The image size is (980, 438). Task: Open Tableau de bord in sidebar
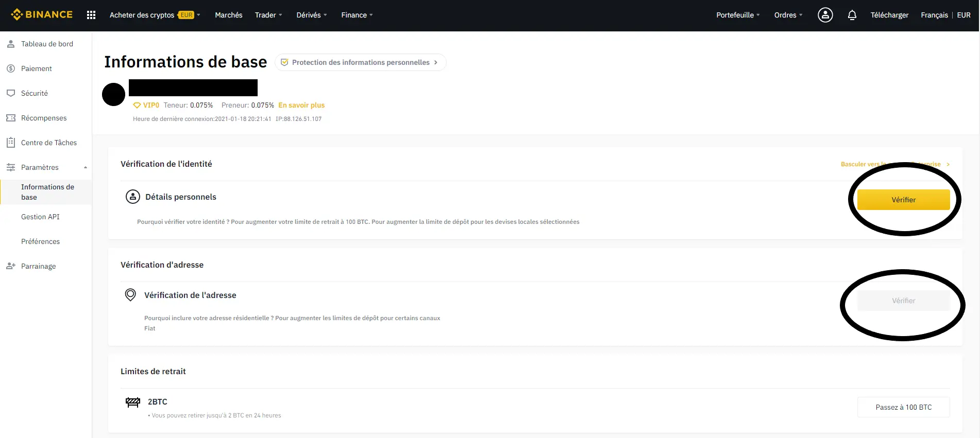[x=47, y=44]
